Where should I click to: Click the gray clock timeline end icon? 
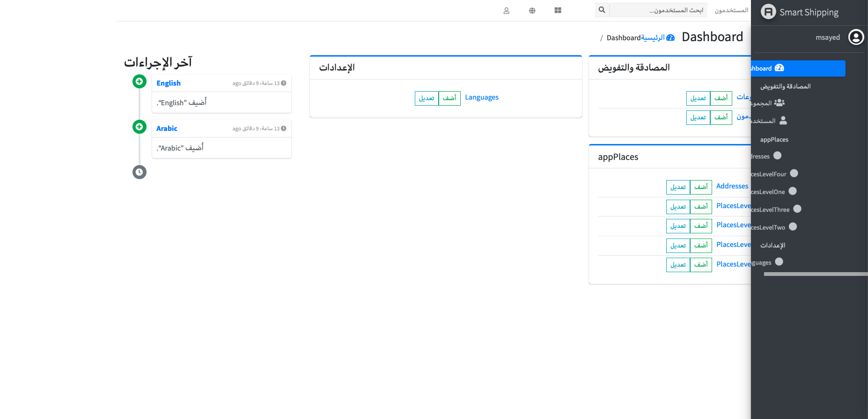(x=139, y=172)
